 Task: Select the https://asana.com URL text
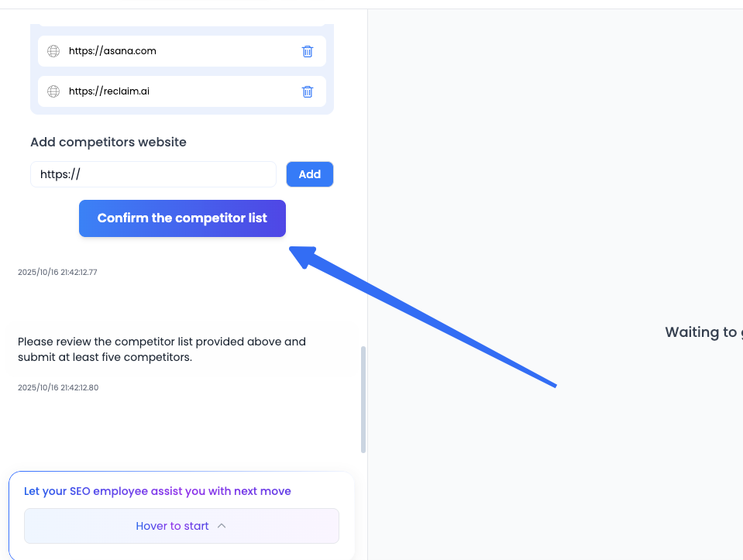[112, 51]
